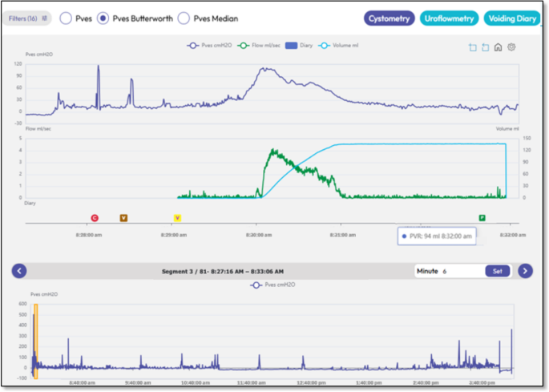Switch to the Voiding Diary tab
Screen dimensions: 549x392
(x=512, y=18)
